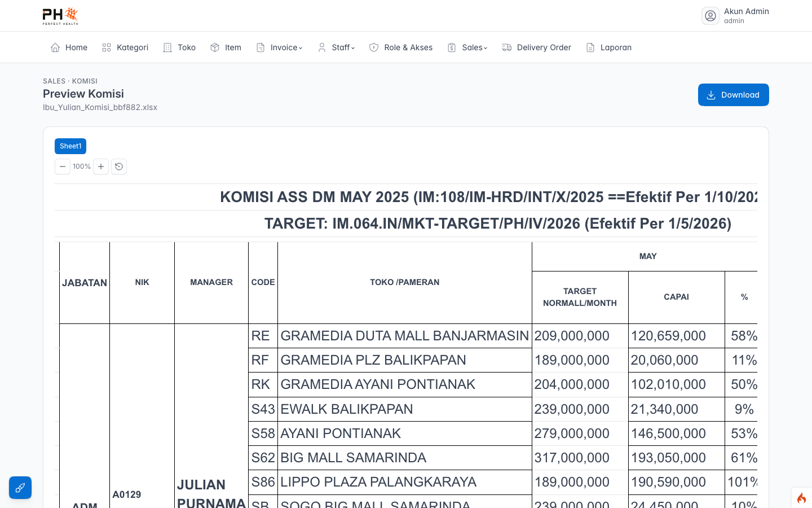The width and height of the screenshot is (812, 508).
Task: Select GRAMEDIA AYANI PONTIANAK cell
Action: coord(405,384)
